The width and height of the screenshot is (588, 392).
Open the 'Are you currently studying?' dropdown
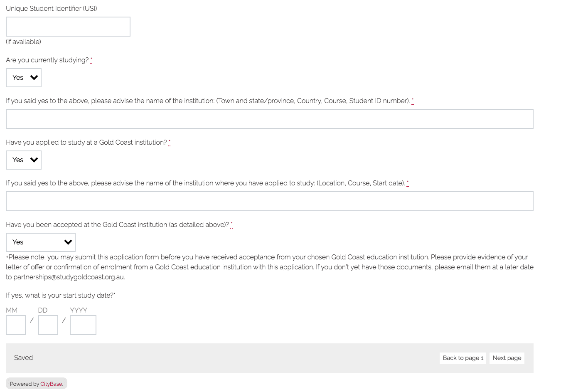coord(24,78)
